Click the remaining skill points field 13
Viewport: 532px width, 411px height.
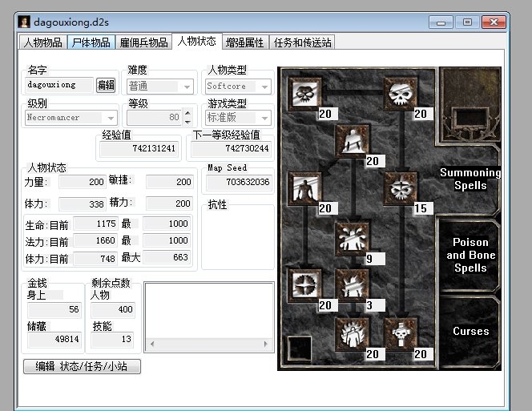click(x=113, y=339)
